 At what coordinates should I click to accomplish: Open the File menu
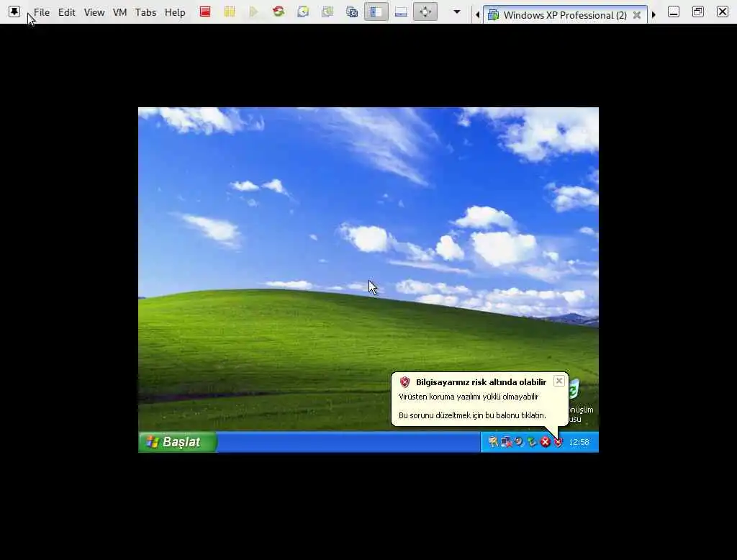tap(41, 13)
